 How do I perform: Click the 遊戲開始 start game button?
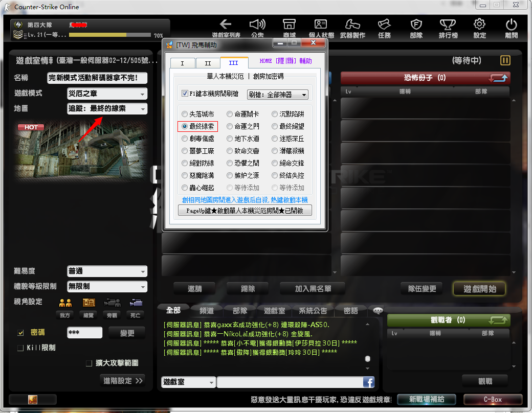(479, 289)
